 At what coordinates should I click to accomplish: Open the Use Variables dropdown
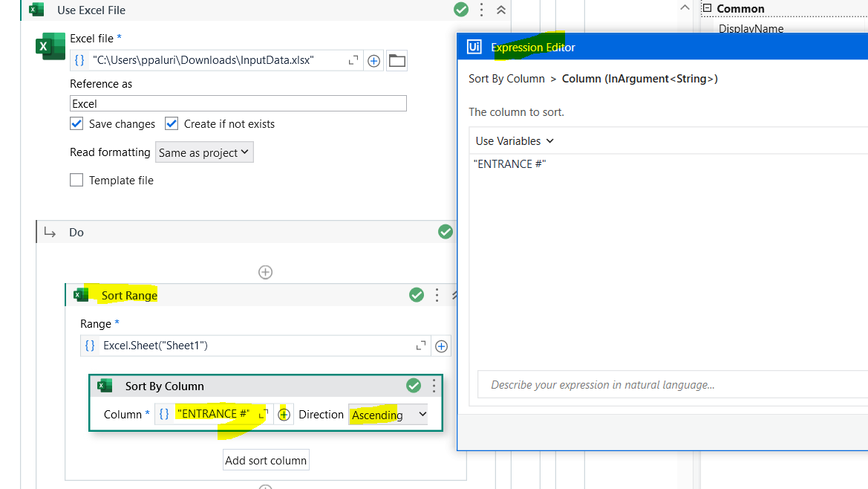pos(515,141)
